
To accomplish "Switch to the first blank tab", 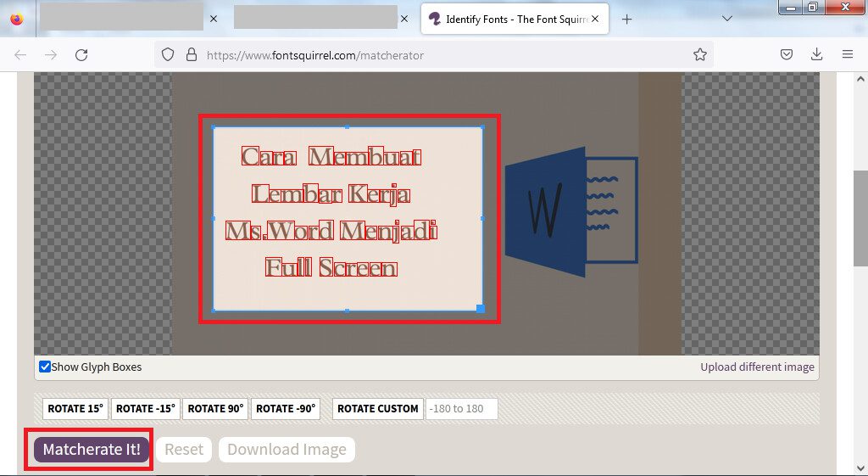I will pos(122,17).
